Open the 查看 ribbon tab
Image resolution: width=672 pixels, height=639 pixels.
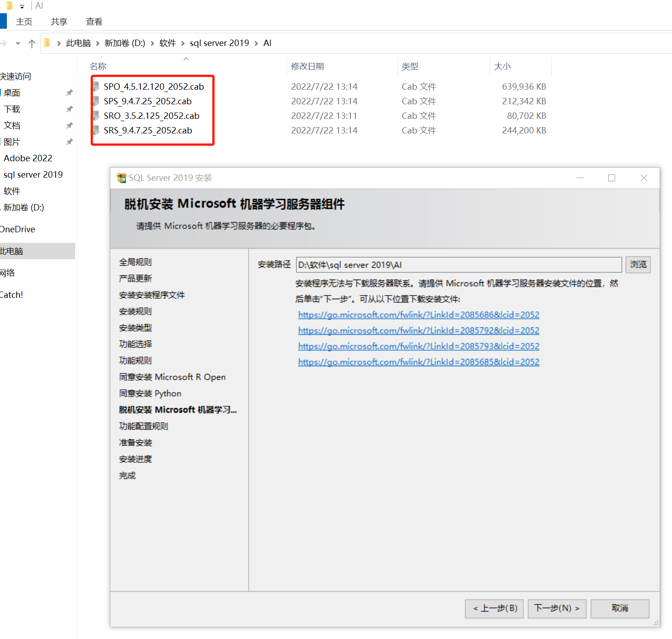point(94,21)
